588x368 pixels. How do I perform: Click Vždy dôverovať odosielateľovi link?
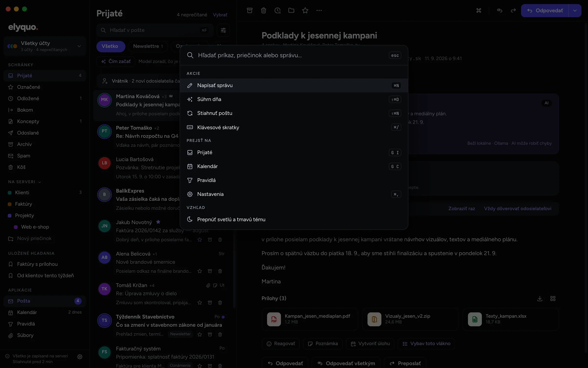tap(518, 209)
